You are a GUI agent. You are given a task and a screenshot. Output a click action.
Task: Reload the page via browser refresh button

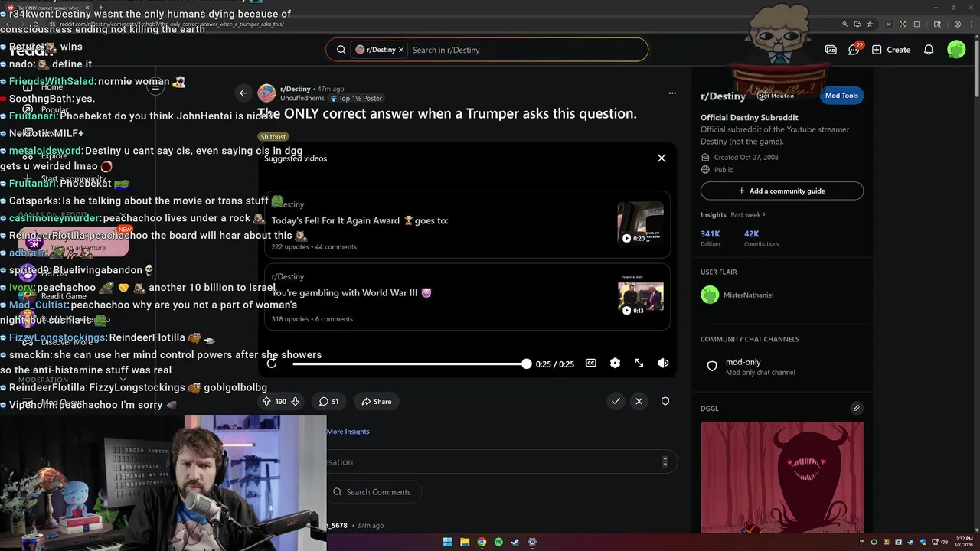click(x=34, y=24)
